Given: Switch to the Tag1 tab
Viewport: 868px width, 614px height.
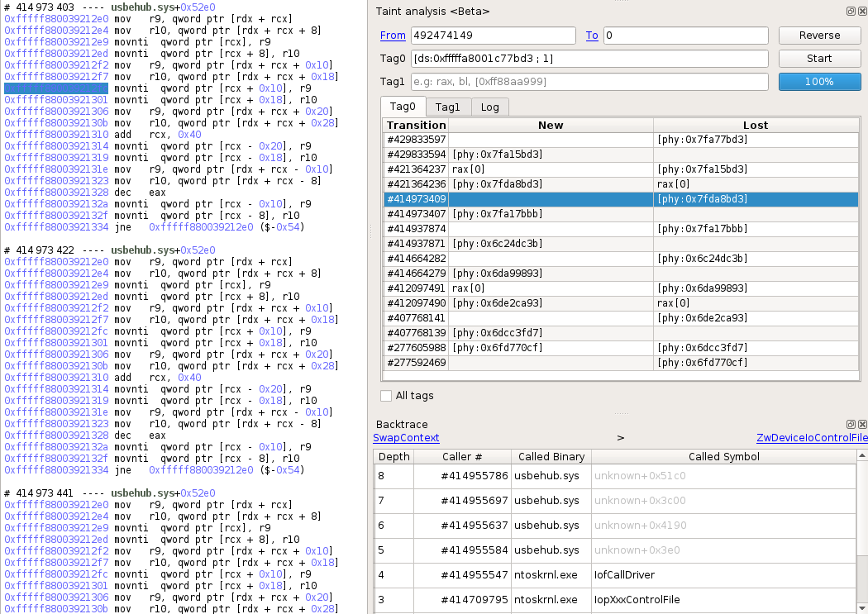Looking at the screenshot, I should point(447,107).
